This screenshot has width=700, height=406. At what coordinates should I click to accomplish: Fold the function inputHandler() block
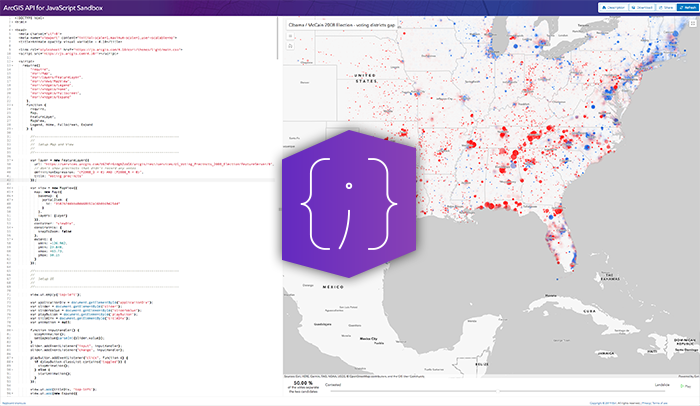12,330
